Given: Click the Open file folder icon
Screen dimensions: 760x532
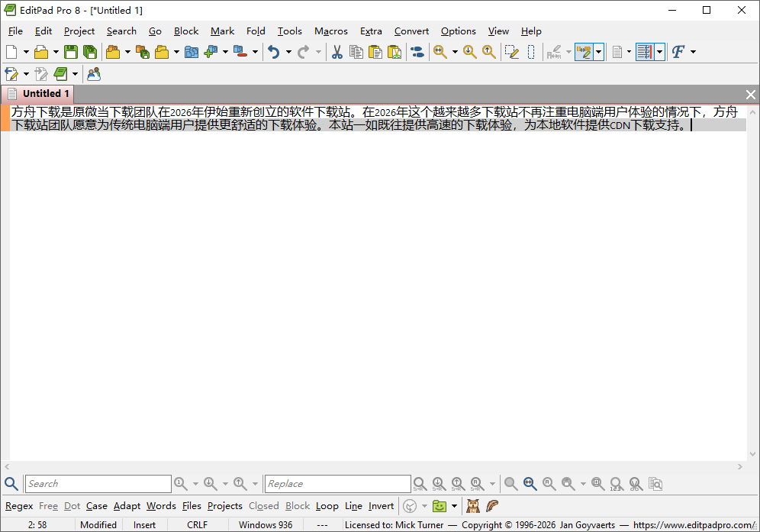Looking at the screenshot, I should point(41,52).
